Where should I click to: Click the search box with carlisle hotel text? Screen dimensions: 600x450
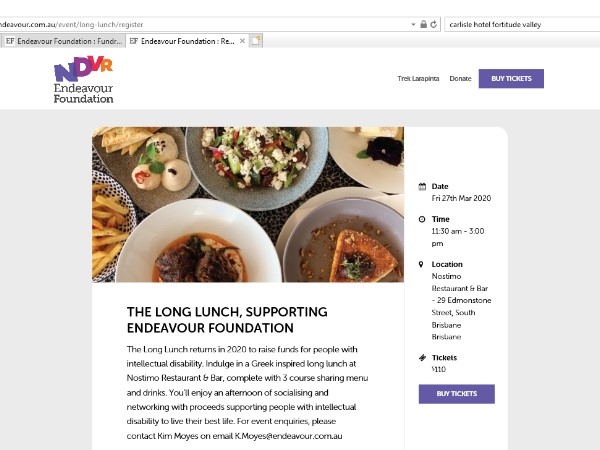[522, 24]
